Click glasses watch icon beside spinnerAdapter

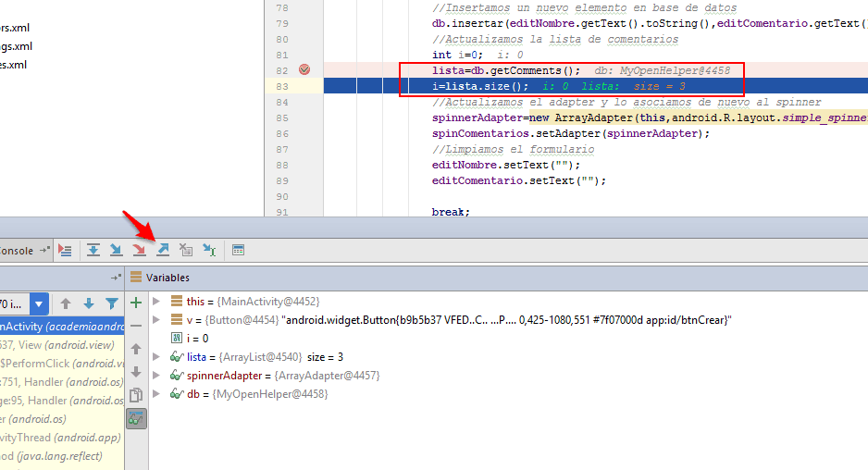tap(177, 376)
